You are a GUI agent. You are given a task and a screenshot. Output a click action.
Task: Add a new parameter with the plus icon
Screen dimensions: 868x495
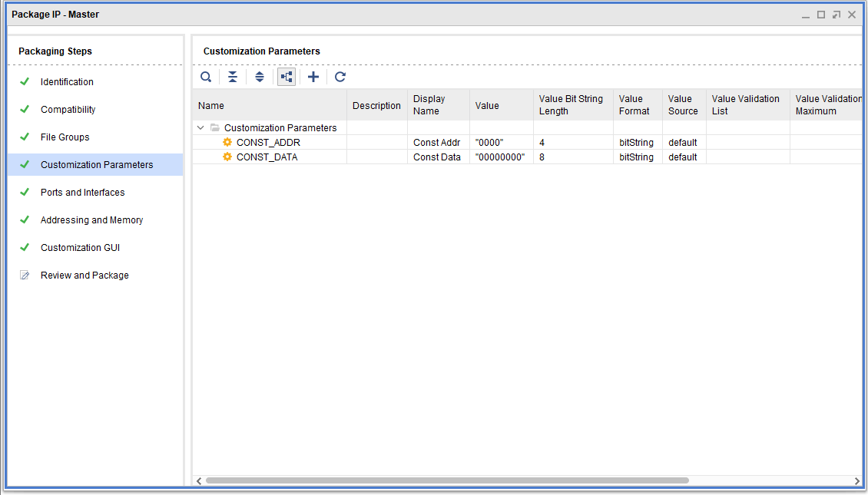(x=313, y=77)
